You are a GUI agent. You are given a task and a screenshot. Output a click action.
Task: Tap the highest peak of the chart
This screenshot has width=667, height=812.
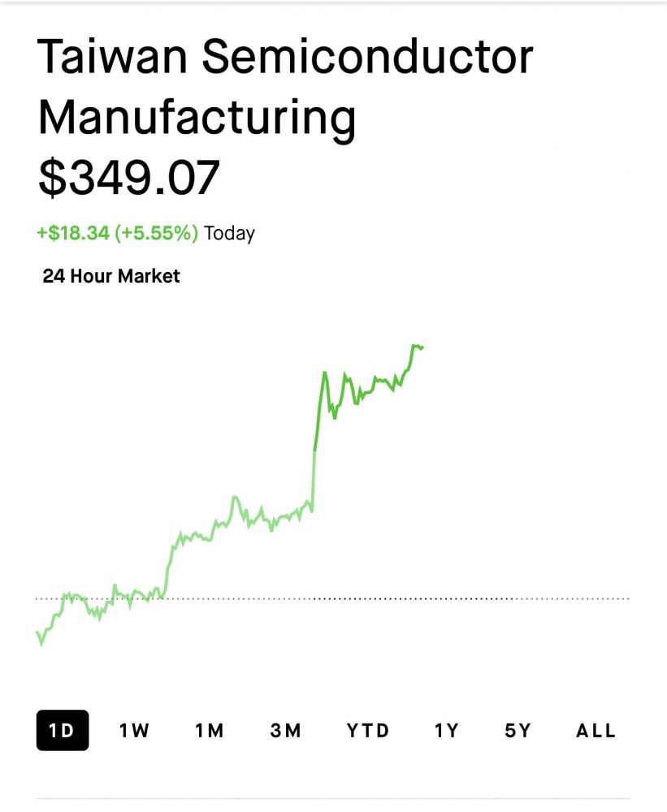pyautogui.click(x=414, y=346)
